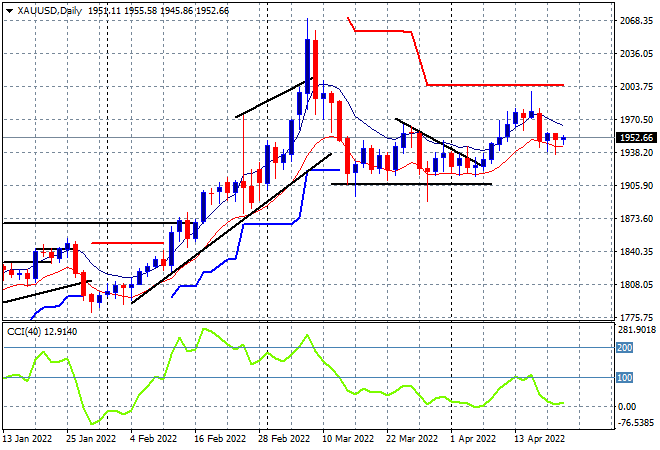The height and width of the screenshot is (450, 660).
Task: Select the tall blue candle at the March peak
Action: tap(307, 67)
